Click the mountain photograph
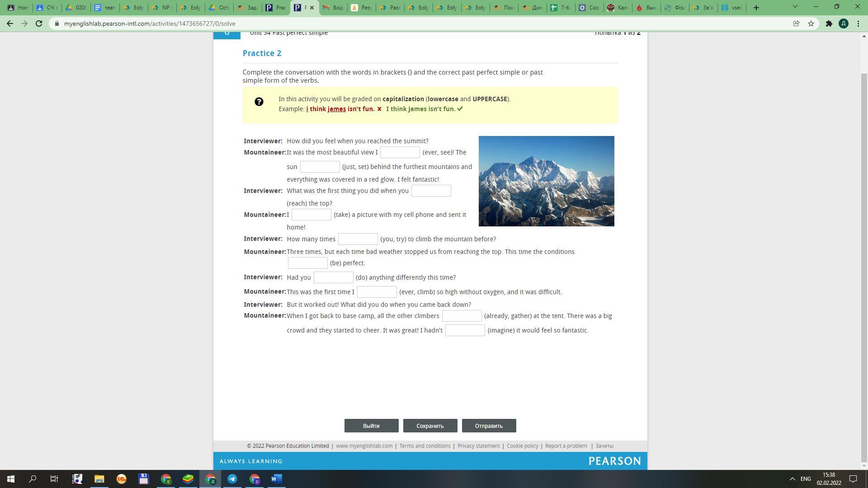The image size is (868, 488). tap(547, 181)
